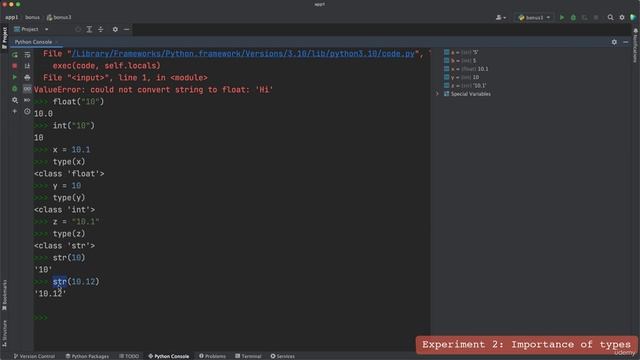Screen dimensions: 640x360
Task: Click run with coverage icon in top toolbar
Action: click(x=584, y=18)
